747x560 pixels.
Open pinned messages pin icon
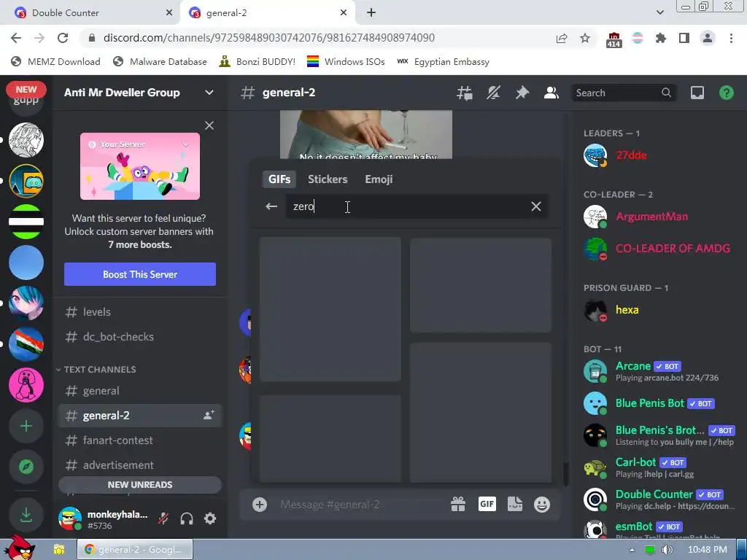pos(522,93)
